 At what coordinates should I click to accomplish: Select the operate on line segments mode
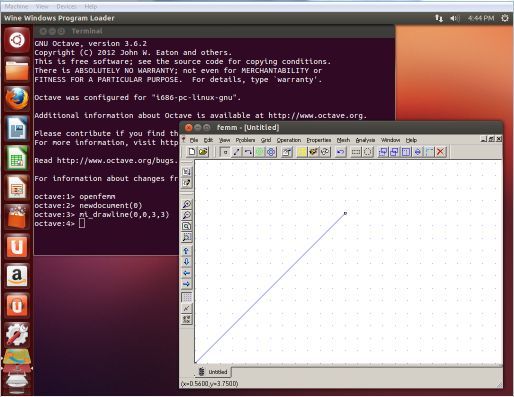point(237,152)
